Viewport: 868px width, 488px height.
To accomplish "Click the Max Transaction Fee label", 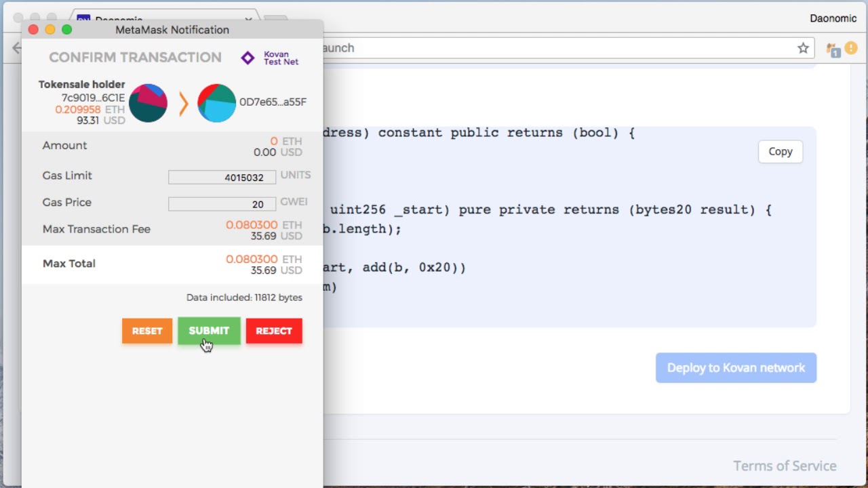I will point(96,229).
